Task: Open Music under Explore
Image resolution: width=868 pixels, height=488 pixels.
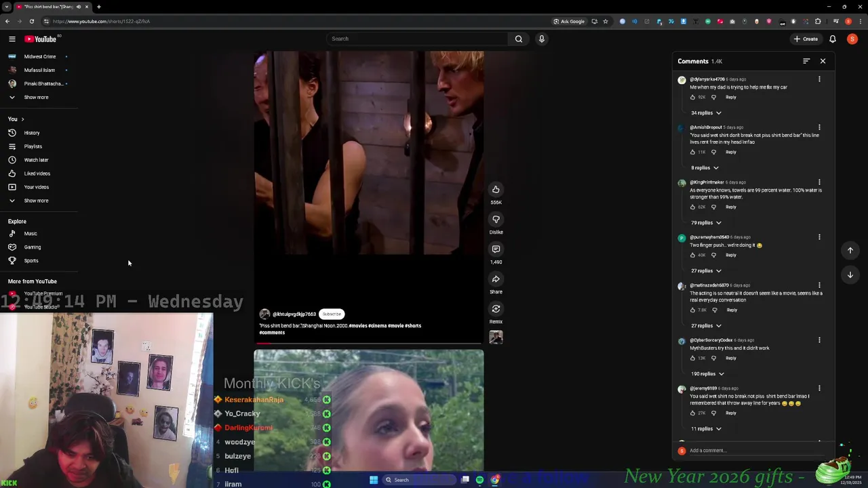Action: pos(31,234)
